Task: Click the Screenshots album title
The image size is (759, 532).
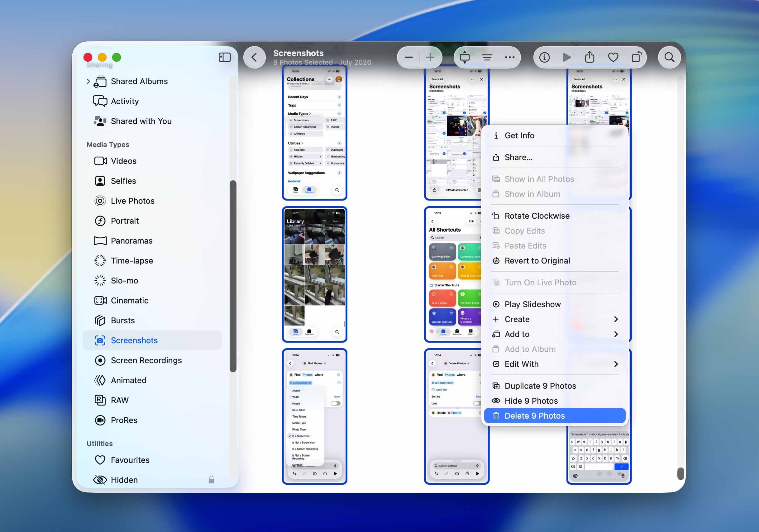Action: (298, 53)
